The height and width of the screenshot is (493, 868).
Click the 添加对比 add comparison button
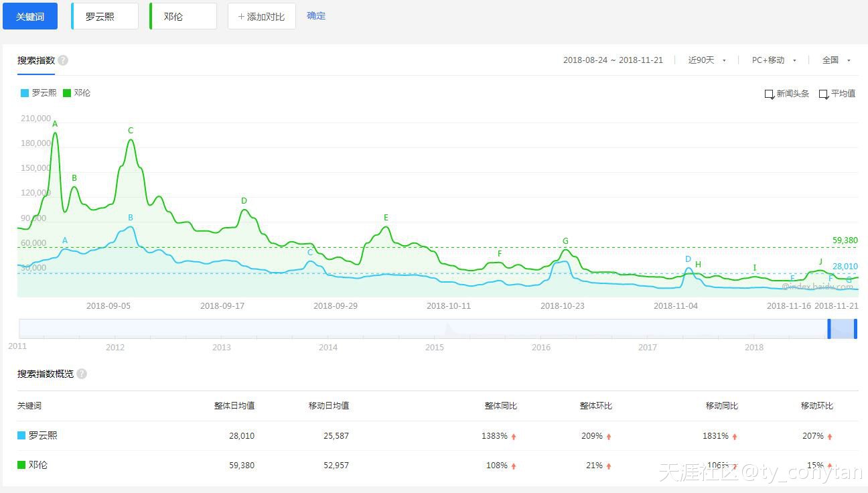[x=262, y=16]
